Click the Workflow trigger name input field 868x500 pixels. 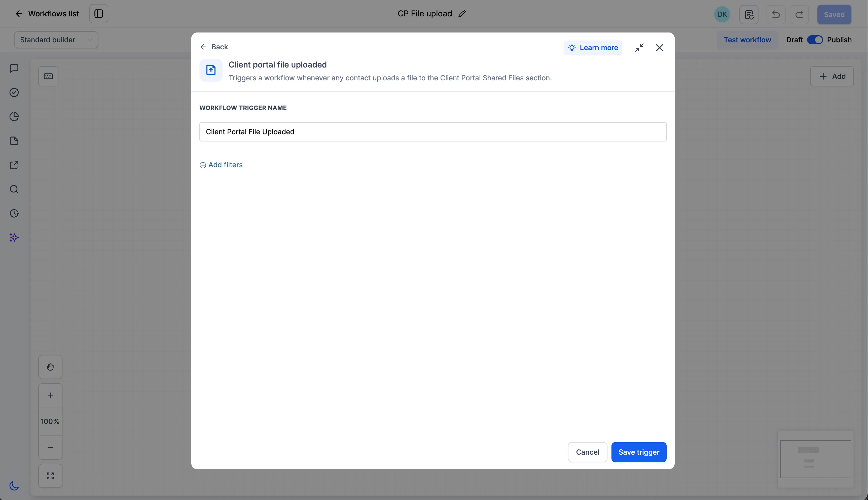(433, 132)
